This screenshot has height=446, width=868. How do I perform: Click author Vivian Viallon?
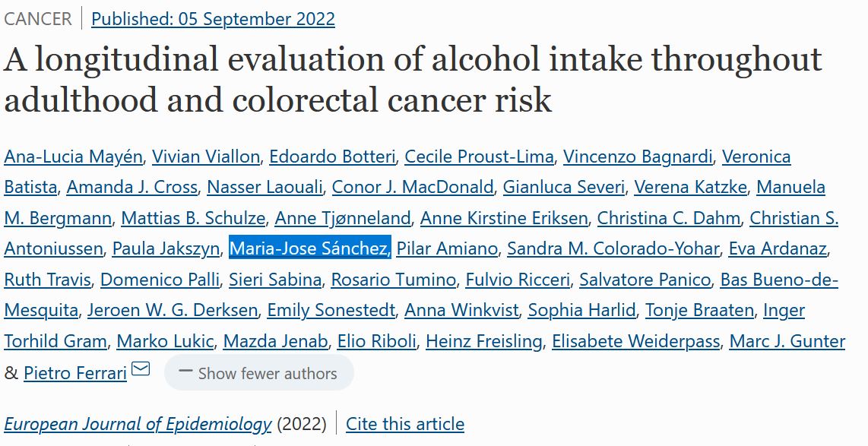pos(205,157)
